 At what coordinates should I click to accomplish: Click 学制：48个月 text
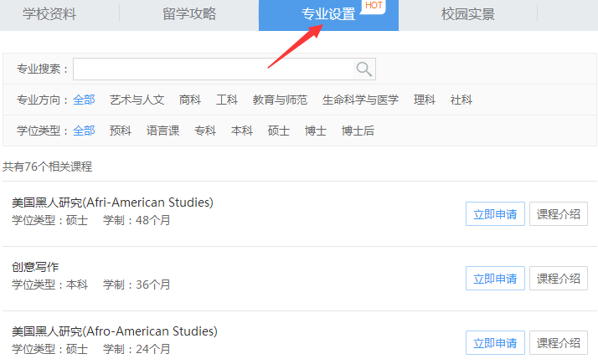point(137,220)
